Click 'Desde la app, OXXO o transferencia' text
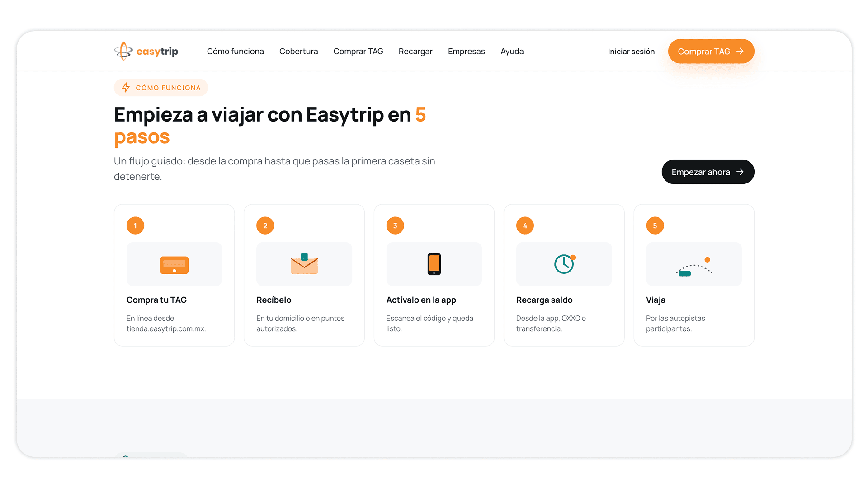 551,324
